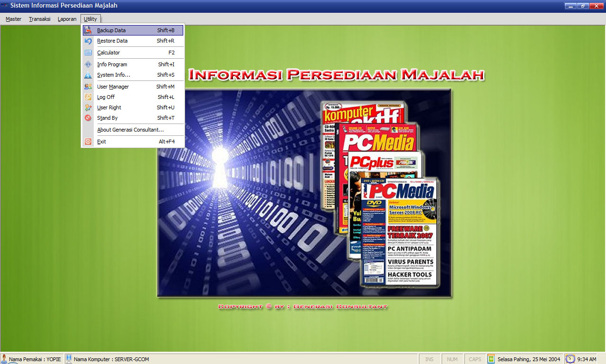Select the Backup Data Shift+B entry
This screenshot has width=606, height=364.
pos(135,30)
